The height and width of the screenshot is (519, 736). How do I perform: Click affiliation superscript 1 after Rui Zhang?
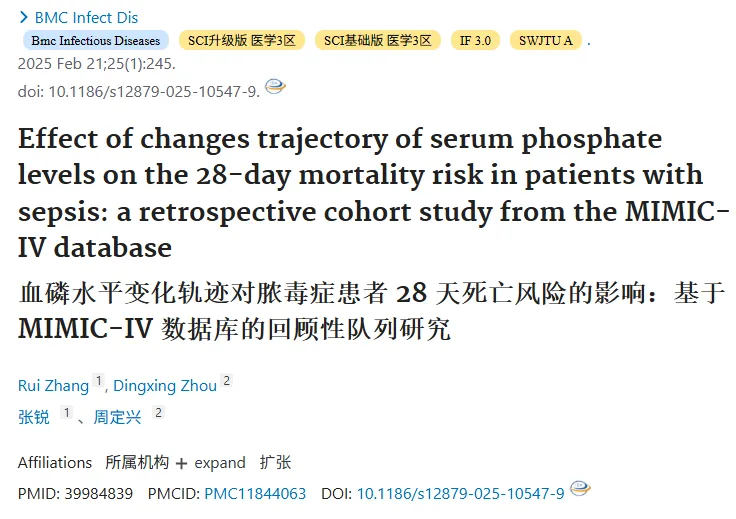pos(98,381)
